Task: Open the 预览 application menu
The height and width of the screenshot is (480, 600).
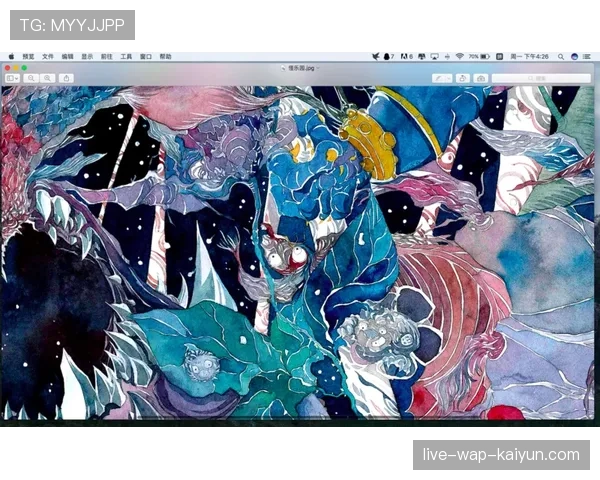Action: [x=28, y=57]
